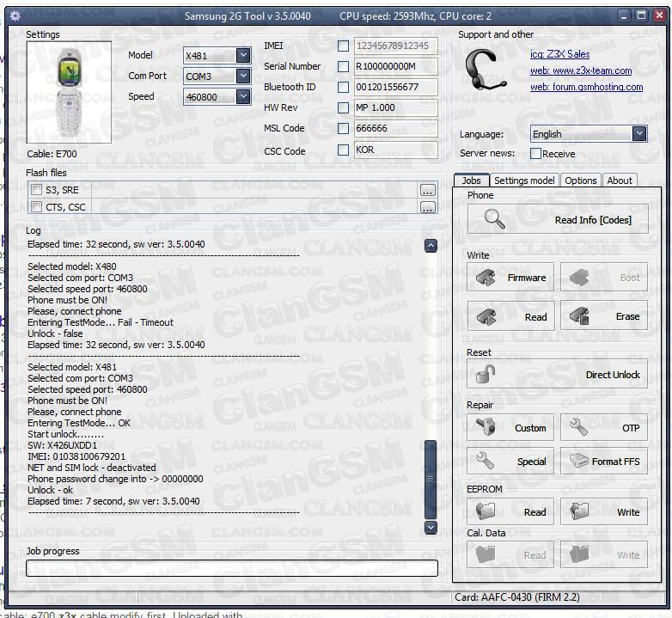Click the Job progress bar

pos(232,568)
